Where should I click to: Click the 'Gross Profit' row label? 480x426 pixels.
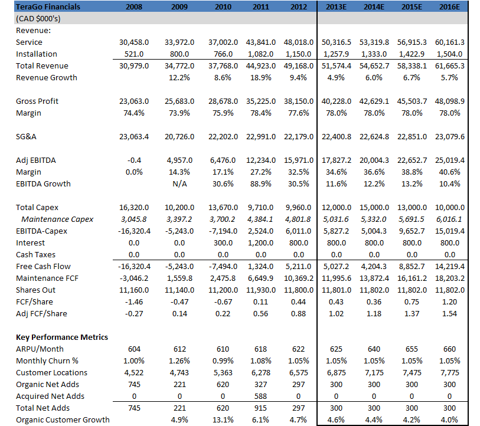click(x=37, y=101)
